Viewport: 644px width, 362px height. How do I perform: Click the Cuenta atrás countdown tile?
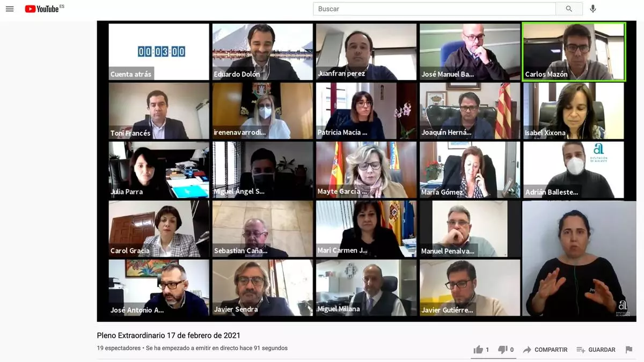pos(159,51)
